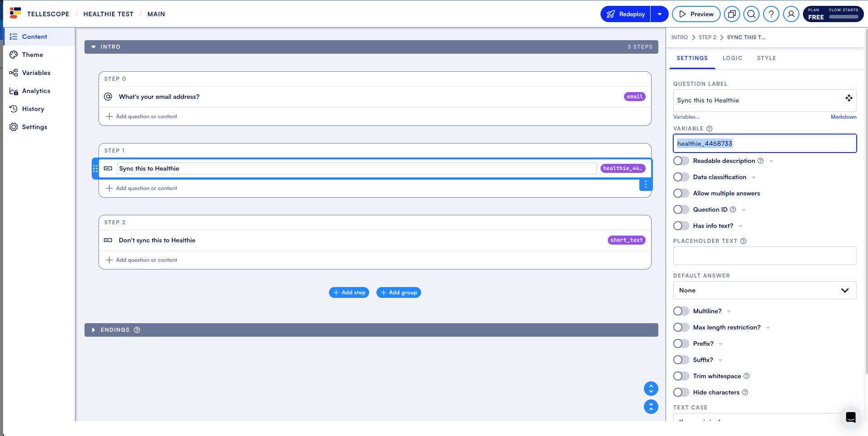Click help icon next to Hide characters
This screenshot has height=436, width=868.
click(x=745, y=392)
